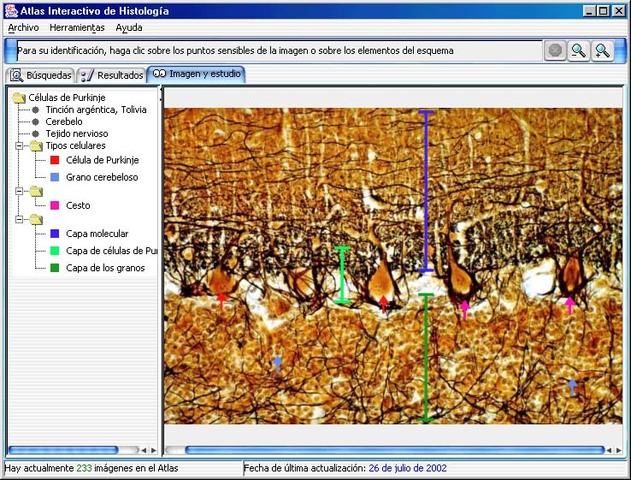Click the Búsquedas tab magnifier icon
Screen dimensions: 631x480
pos(16,75)
